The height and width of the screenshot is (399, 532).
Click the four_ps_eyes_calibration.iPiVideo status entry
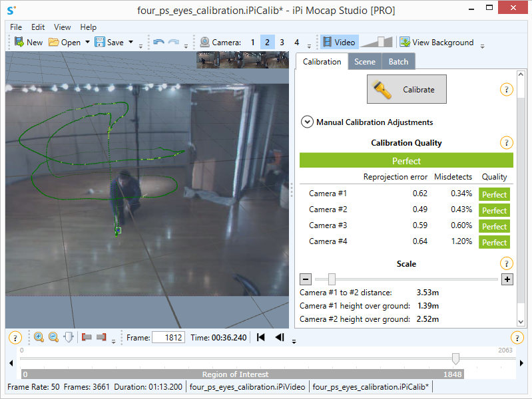click(247, 387)
